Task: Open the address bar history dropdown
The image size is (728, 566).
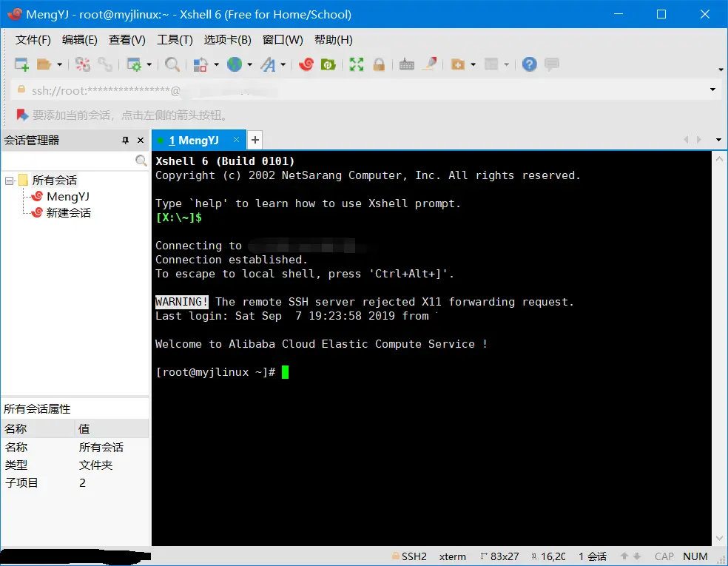Action: point(712,90)
